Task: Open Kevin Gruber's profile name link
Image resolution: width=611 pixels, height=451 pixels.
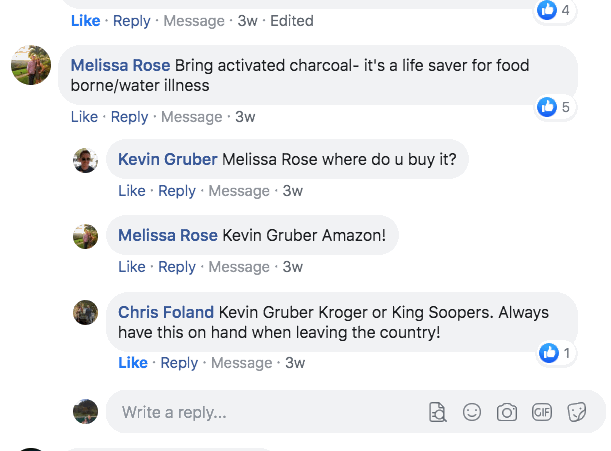Action: click(x=167, y=160)
